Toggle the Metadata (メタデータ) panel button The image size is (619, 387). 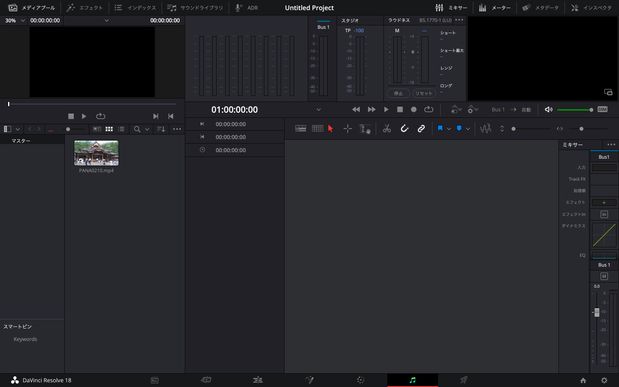click(540, 8)
